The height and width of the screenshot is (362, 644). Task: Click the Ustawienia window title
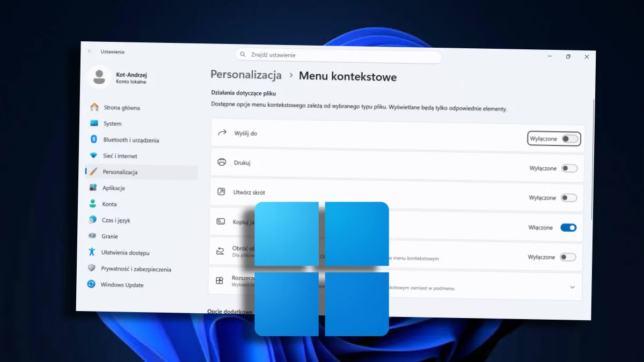[x=112, y=51]
